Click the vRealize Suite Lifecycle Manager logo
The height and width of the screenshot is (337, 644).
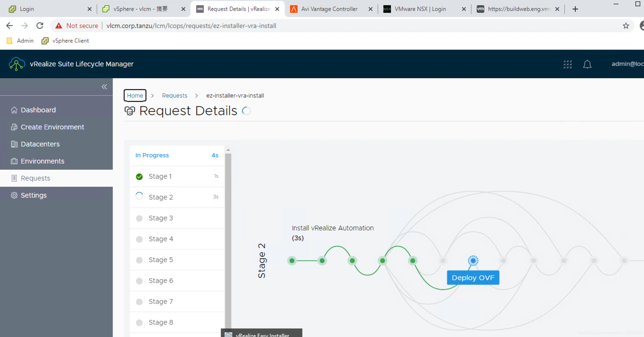(x=17, y=64)
